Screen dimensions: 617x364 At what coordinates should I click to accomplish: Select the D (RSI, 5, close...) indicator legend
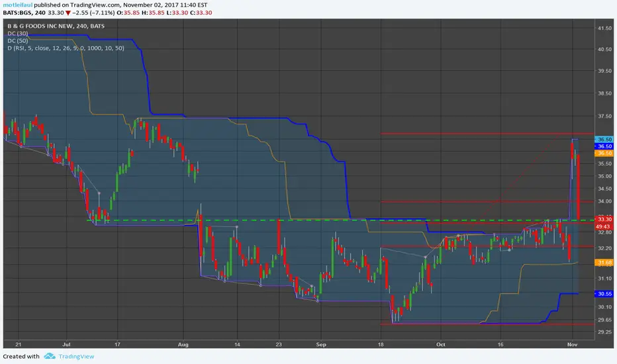pyautogui.click(x=66, y=48)
